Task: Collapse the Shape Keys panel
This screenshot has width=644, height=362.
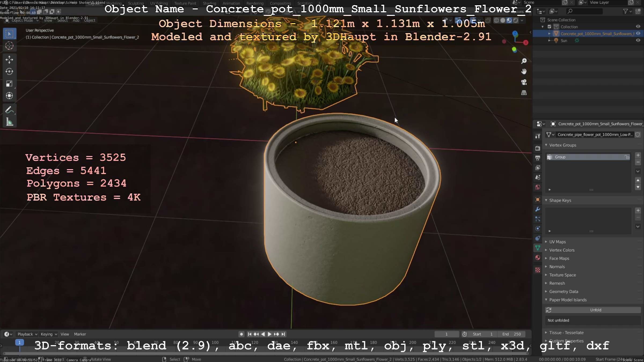Action: (546, 200)
